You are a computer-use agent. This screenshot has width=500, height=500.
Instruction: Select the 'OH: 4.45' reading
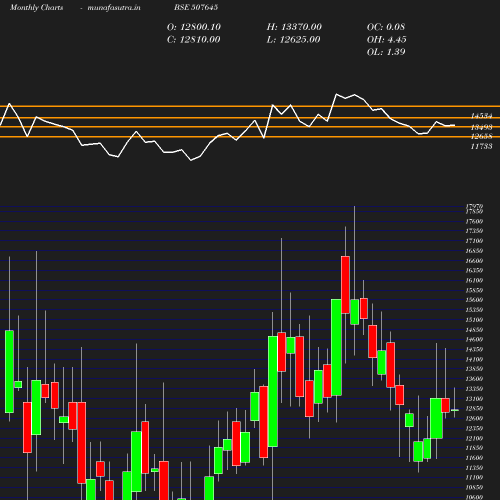tap(387, 40)
